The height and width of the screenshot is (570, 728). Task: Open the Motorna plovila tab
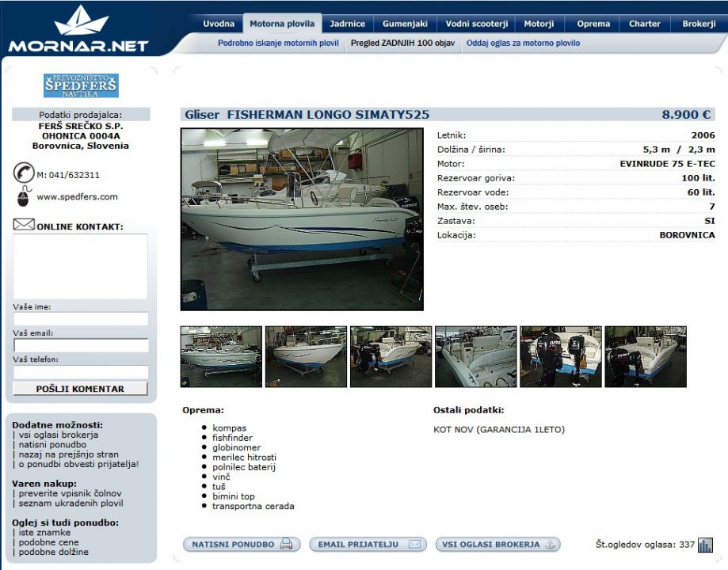pyautogui.click(x=282, y=24)
